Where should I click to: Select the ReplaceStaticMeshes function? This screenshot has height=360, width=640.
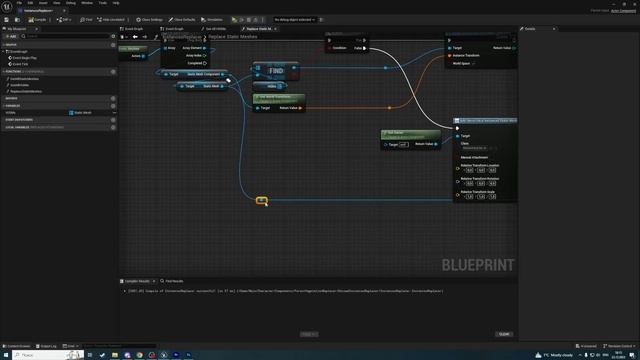(x=26, y=91)
